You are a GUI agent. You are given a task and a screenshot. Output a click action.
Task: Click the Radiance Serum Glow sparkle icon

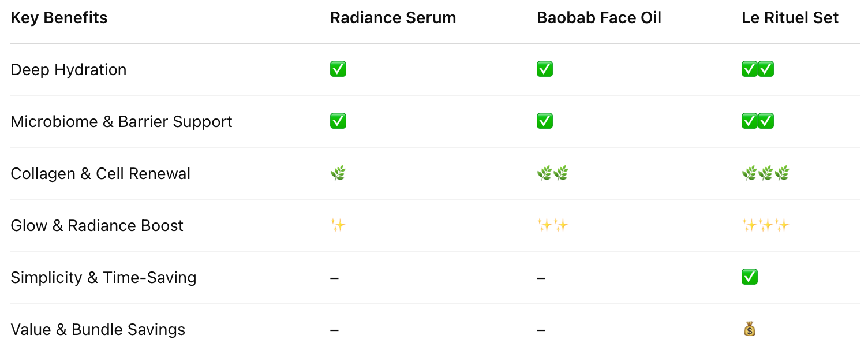[x=338, y=225]
